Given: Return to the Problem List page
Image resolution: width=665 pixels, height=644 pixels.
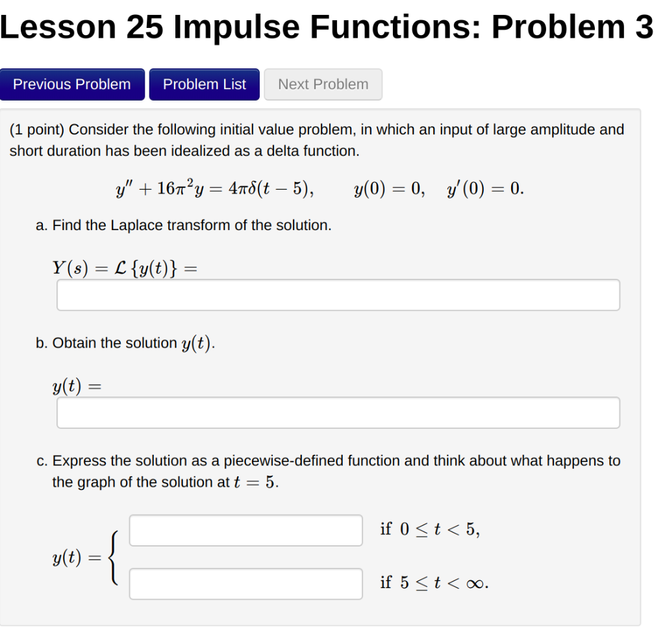Looking at the screenshot, I should tap(204, 84).
